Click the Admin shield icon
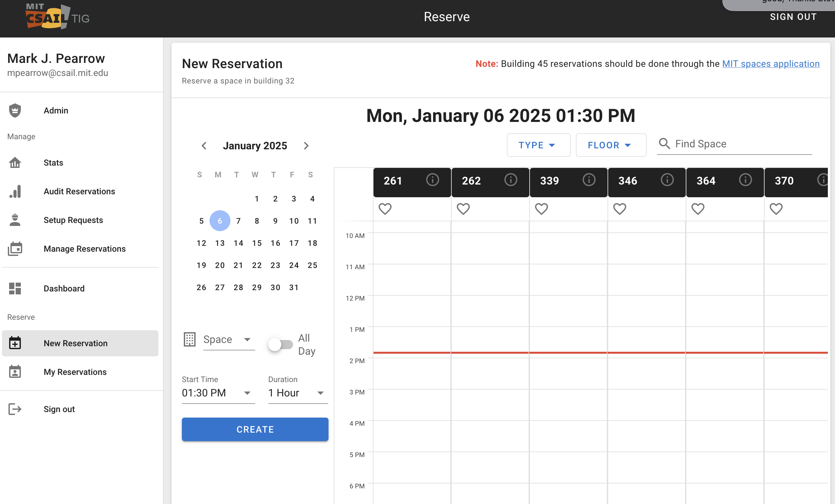835x504 pixels. (15, 111)
